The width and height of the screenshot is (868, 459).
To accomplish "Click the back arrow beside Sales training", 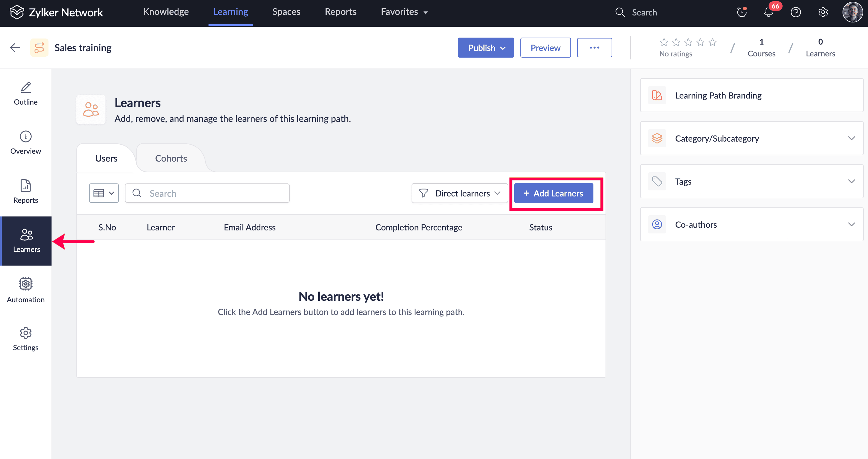I will [15, 48].
